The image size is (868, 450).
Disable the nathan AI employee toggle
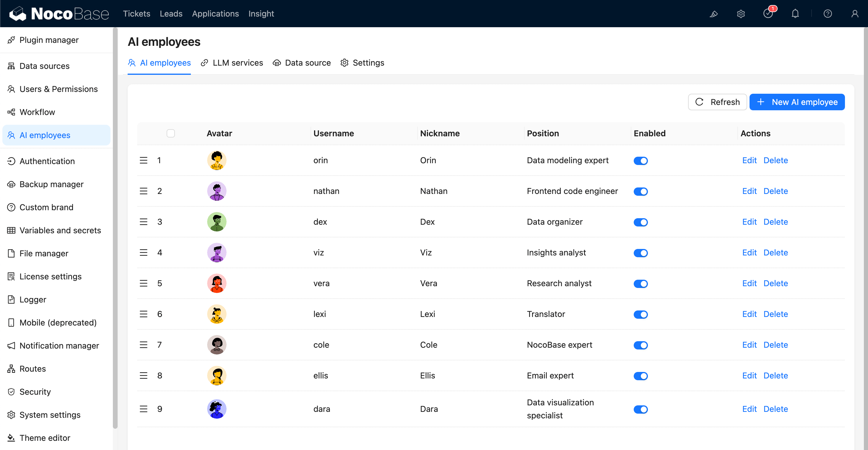click(640, 192)
